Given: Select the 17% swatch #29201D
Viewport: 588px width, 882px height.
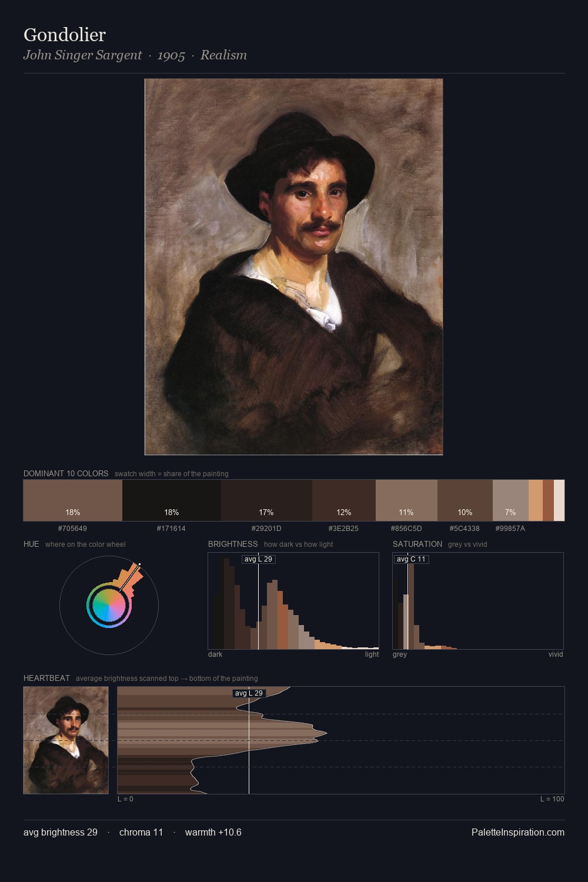Looking at the screenshot, I should point(266,500).
